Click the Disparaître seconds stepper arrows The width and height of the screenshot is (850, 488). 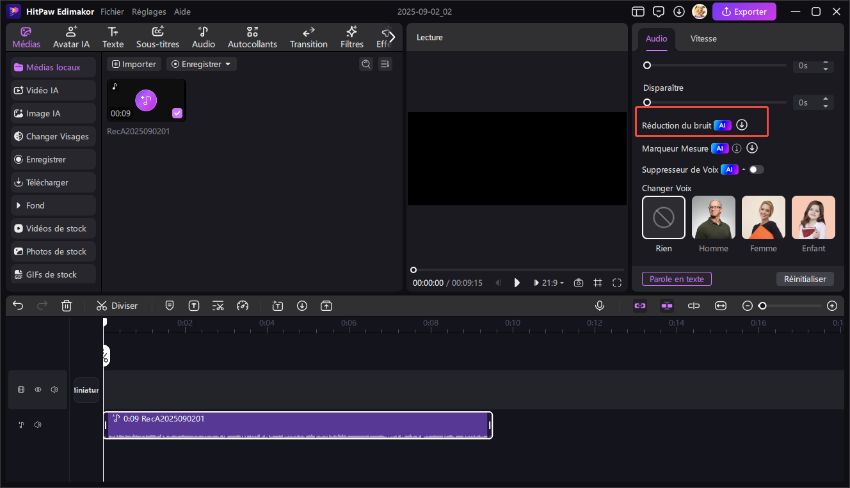coord(826,102)
